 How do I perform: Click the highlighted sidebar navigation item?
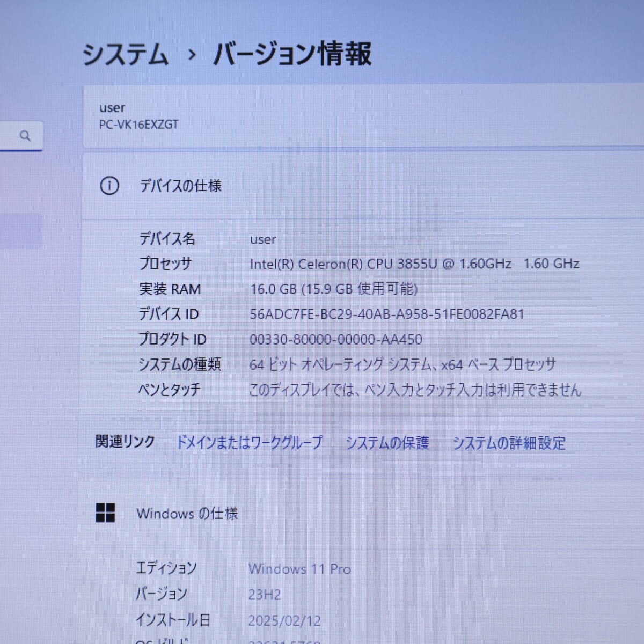coord(20,231)
